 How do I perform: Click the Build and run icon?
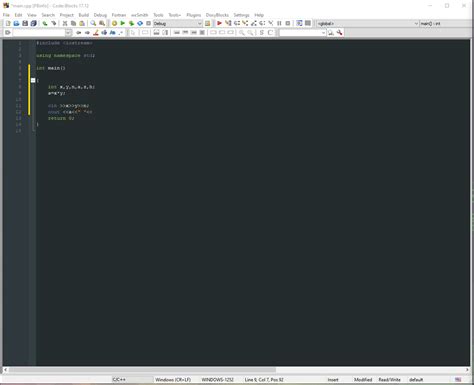pos(131,23)
